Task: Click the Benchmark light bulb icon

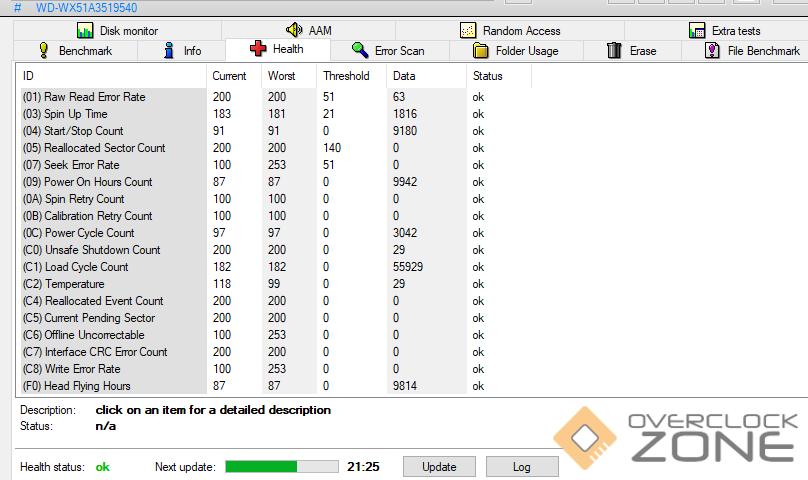Action: tap(44, 51)
